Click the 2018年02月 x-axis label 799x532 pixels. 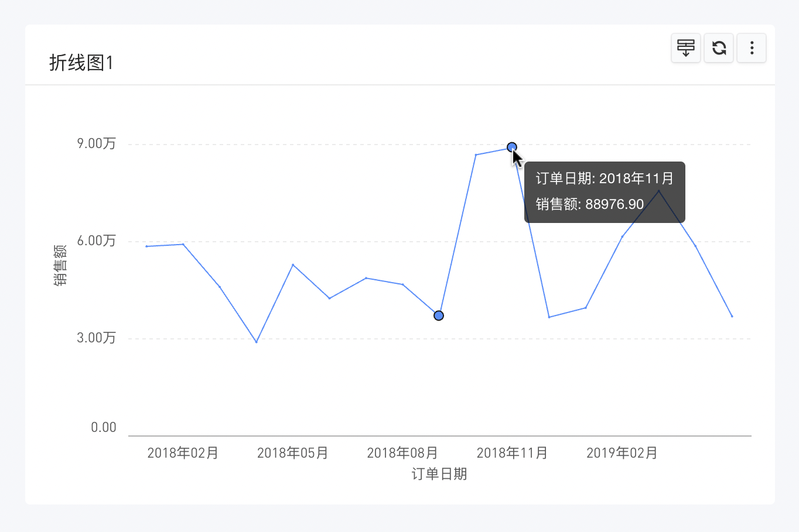click(x=183, y=453)
